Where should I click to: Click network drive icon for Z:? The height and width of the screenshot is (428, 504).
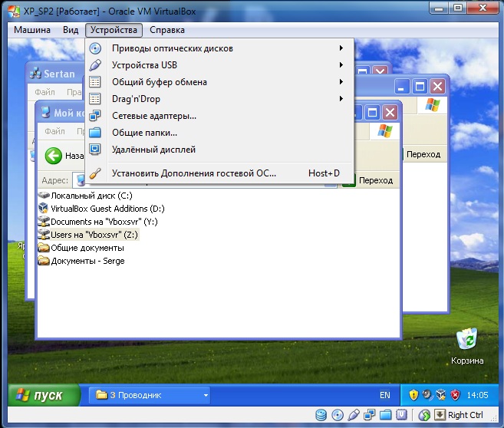44,235
